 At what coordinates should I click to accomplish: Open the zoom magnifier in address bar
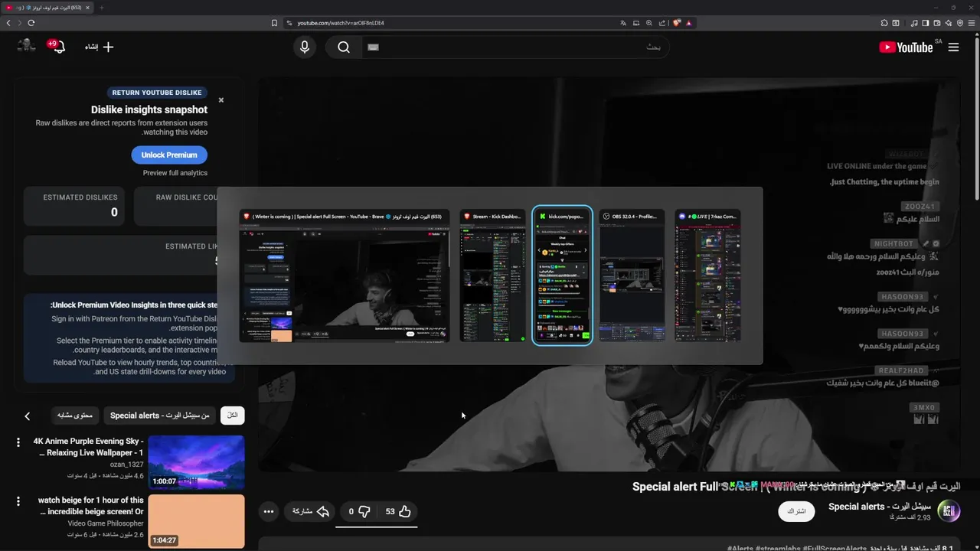pos(649,23)
